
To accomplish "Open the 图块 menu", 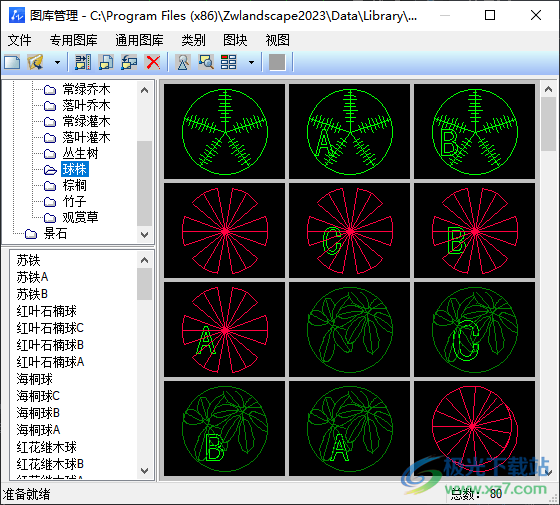I will [x=235, y=40].
